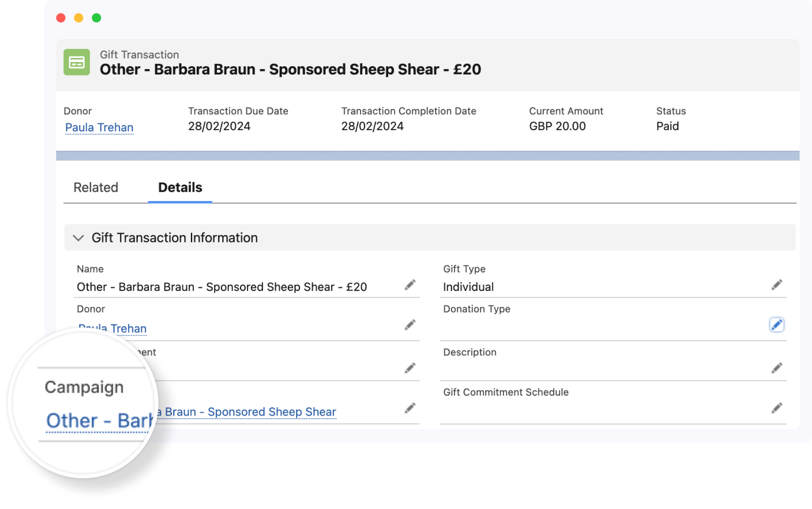Click the highlighted Donation Type edit pencil
This screenshot has height=509, width=812.
click(777, 325)
